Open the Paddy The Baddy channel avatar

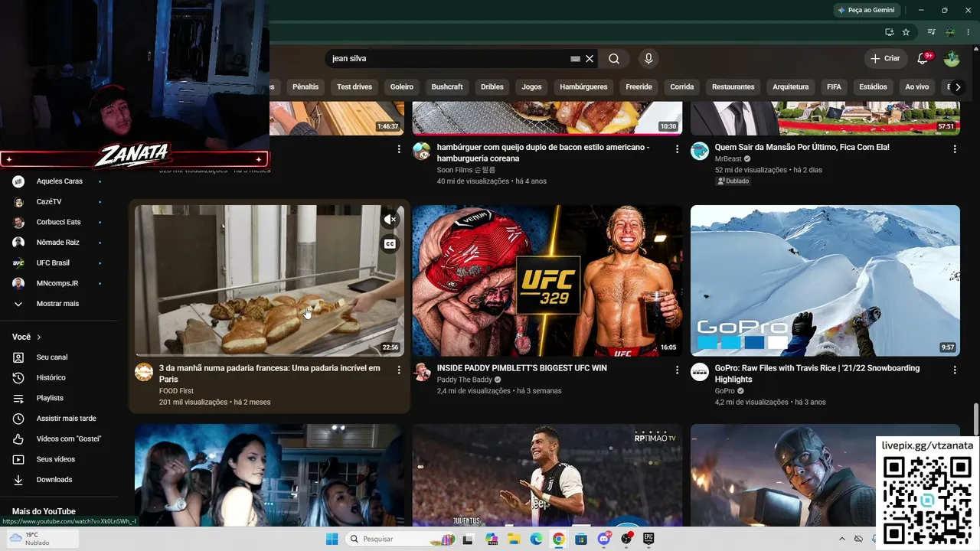(x=422, y=372)
